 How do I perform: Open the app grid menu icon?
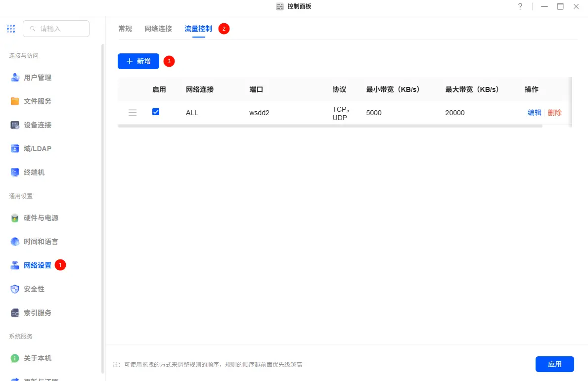(x=11, y=29)
